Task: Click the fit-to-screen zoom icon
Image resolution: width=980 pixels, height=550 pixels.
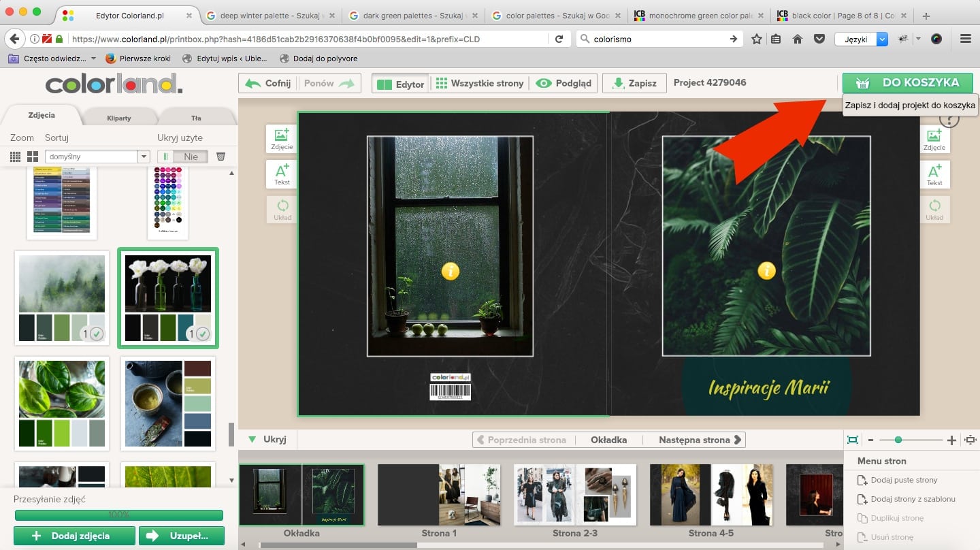Action: coord(853,440)
